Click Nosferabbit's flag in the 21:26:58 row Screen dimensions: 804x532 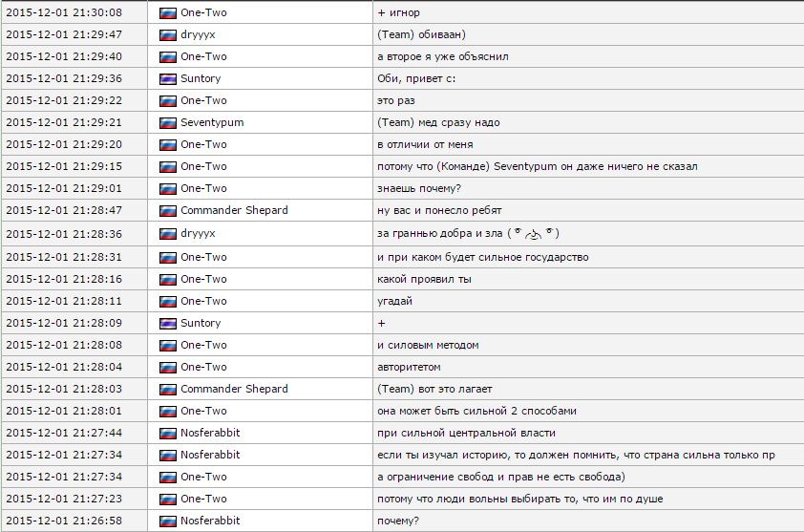pyautogui.click(x=168, y=521)
